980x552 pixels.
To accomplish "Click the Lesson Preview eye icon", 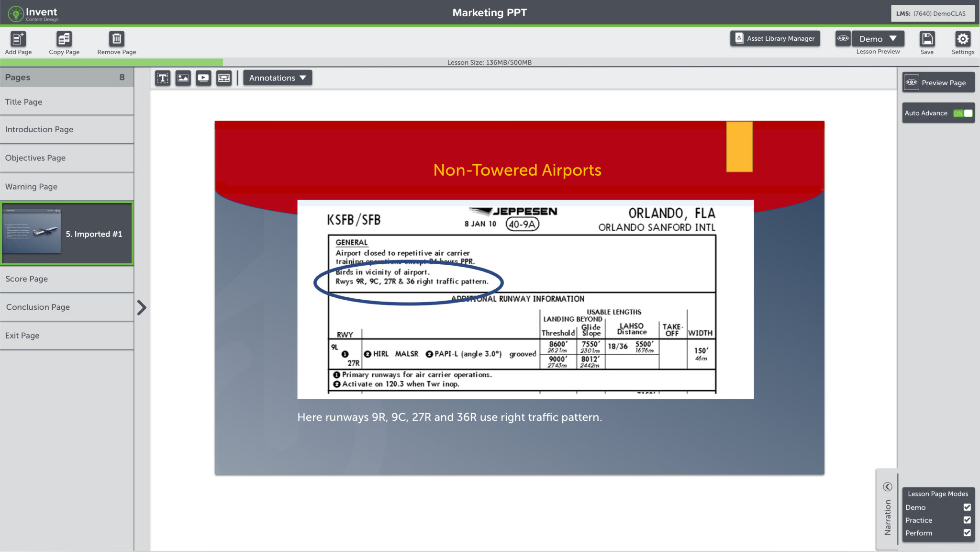I will [x=843, y=38].
